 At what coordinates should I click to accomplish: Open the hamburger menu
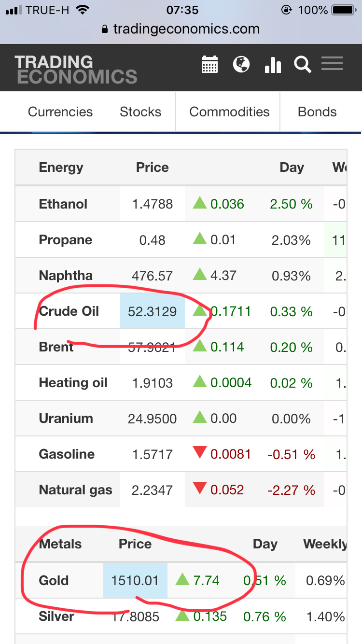[332, 64]
